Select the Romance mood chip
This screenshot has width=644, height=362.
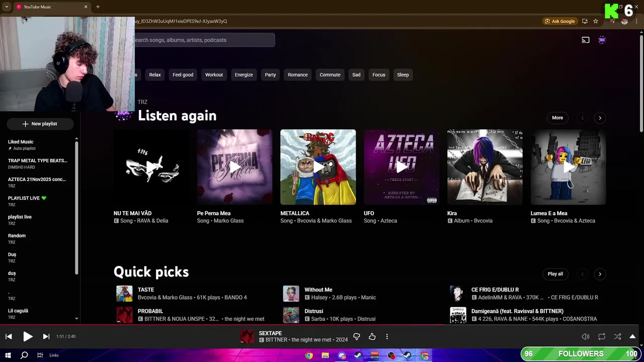[297, 75]
